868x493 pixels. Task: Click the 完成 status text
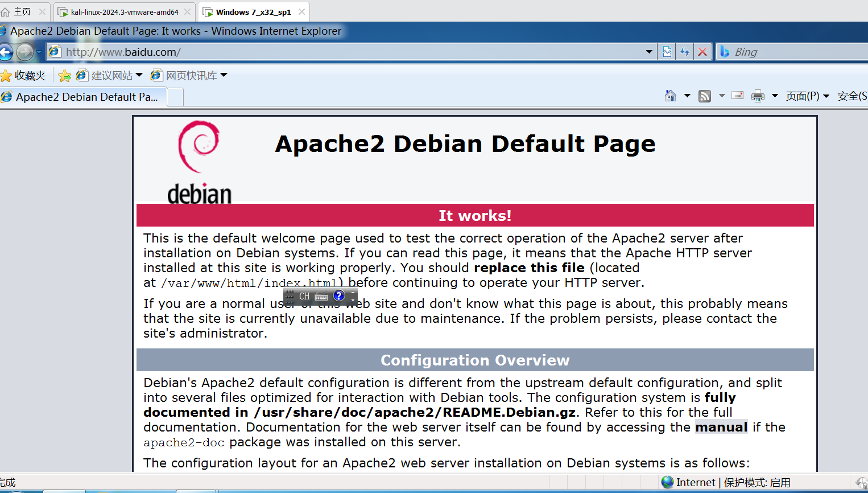[7, 483]
